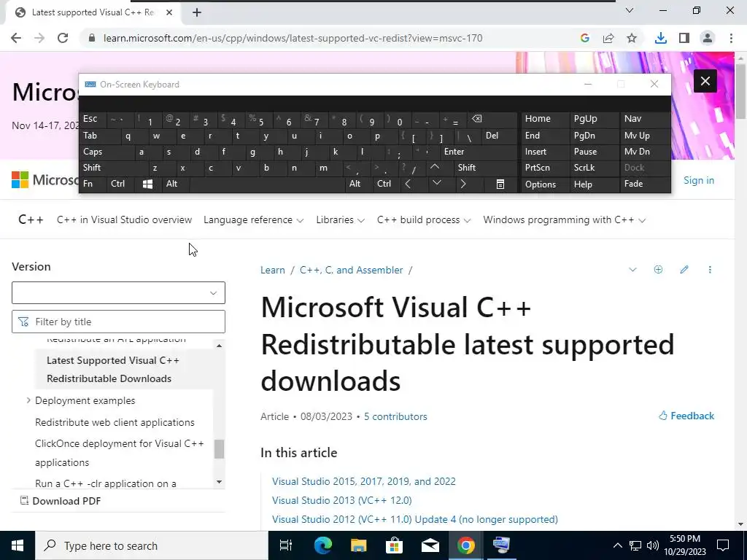Click the down arrow key on keyboard

tap(436, 183)
